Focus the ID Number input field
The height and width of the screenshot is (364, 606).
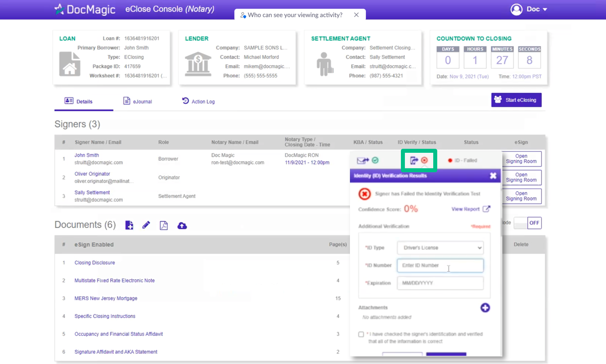440,265
